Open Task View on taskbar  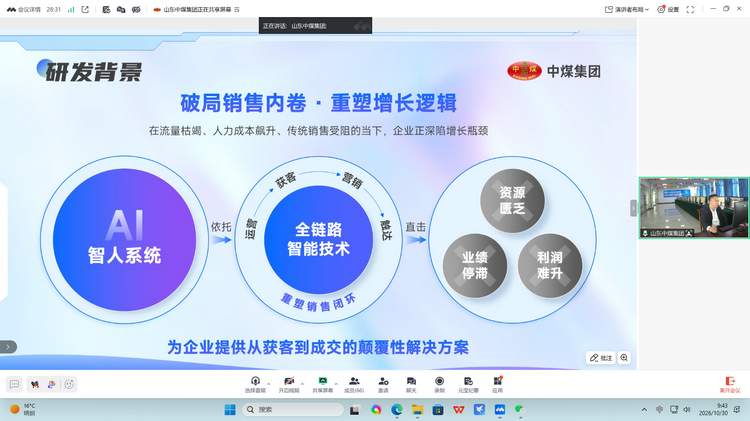coord(354,410)
